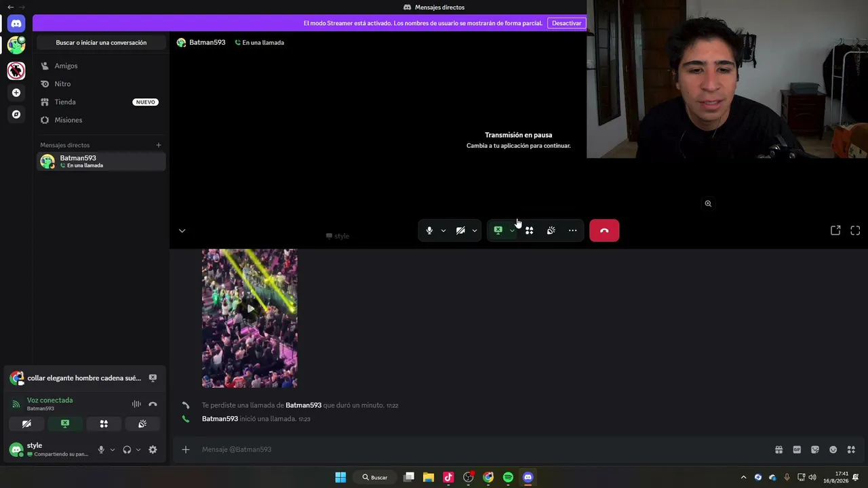The image size is (868, 488).
Task: Click the taskbar Buscar search box
Action: tap(375, 477)
